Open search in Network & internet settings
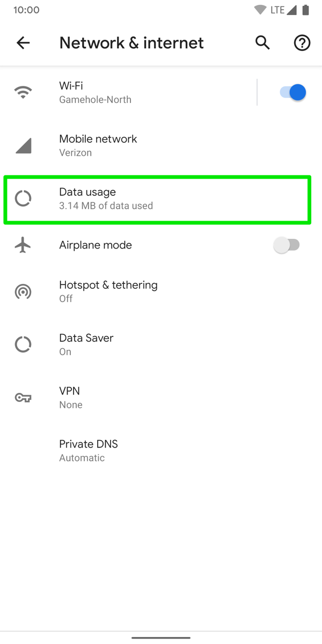Image resolution: width=322 pixels, height=644 pixels. pos(262,42)
